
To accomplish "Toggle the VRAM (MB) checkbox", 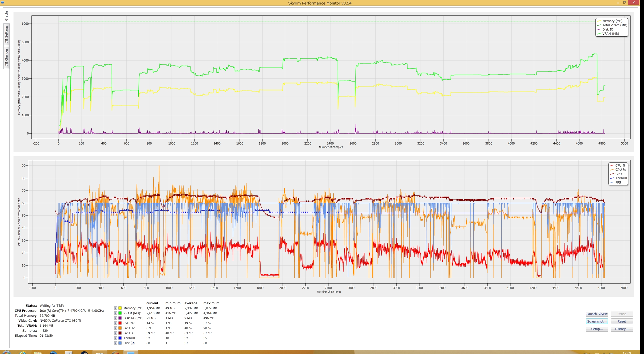I will pyautogui.click(x=115, y=313).
